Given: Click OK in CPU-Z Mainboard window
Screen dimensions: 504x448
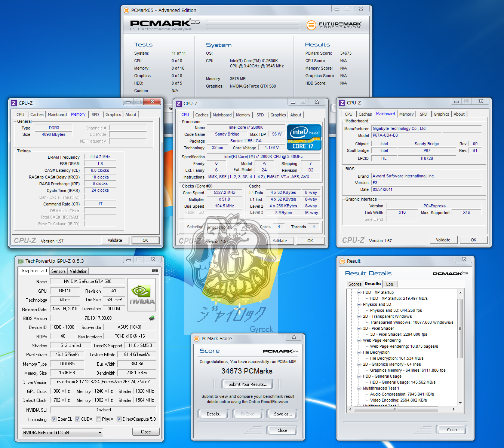Looking at the screenshot, I should point(473,240).
